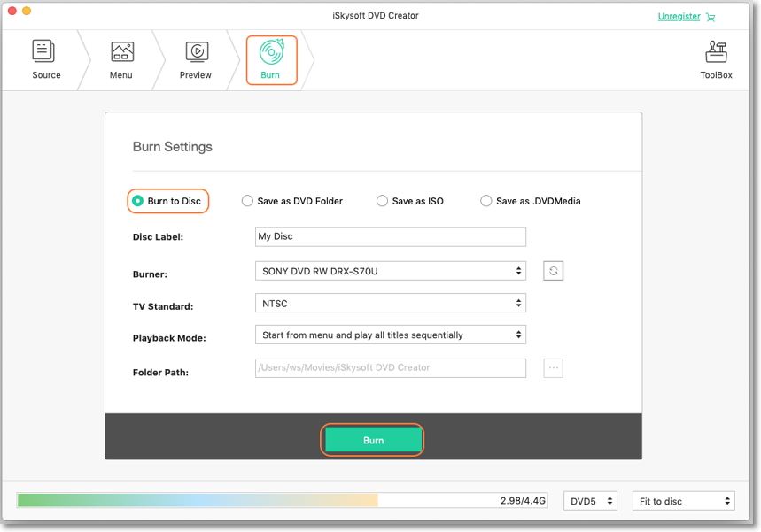Open the TV Standard NTSC dropdown
The image size is (761, 532).
[390, 304]
